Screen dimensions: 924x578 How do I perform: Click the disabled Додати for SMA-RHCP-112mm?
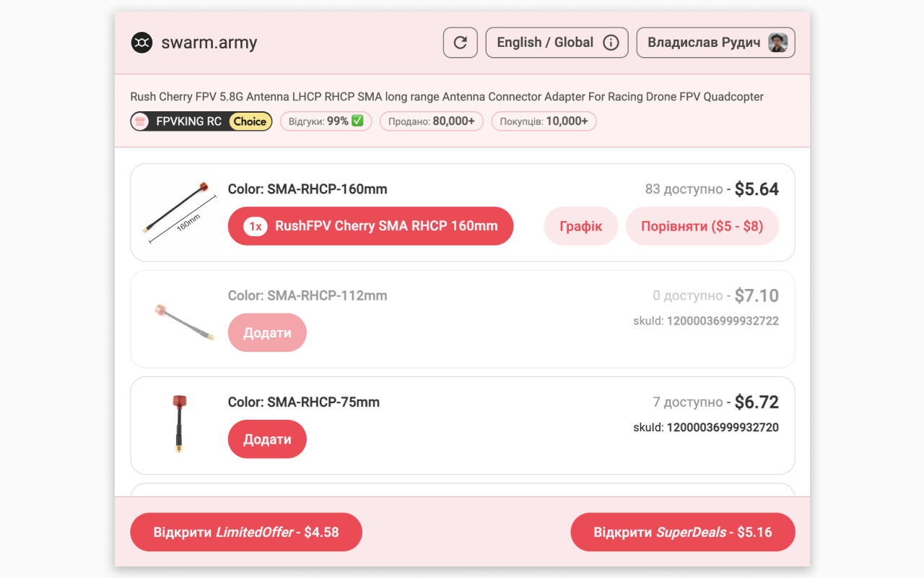click(267, 332)
